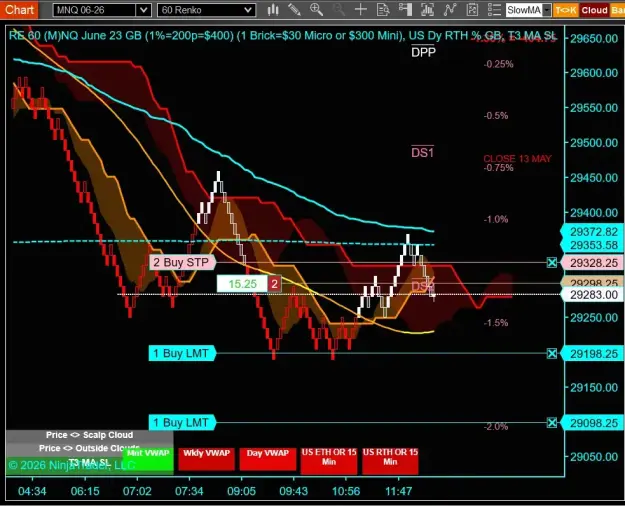Click the -2.0% level label
Viewport: 625px width, 506px height.
point(496,427)
